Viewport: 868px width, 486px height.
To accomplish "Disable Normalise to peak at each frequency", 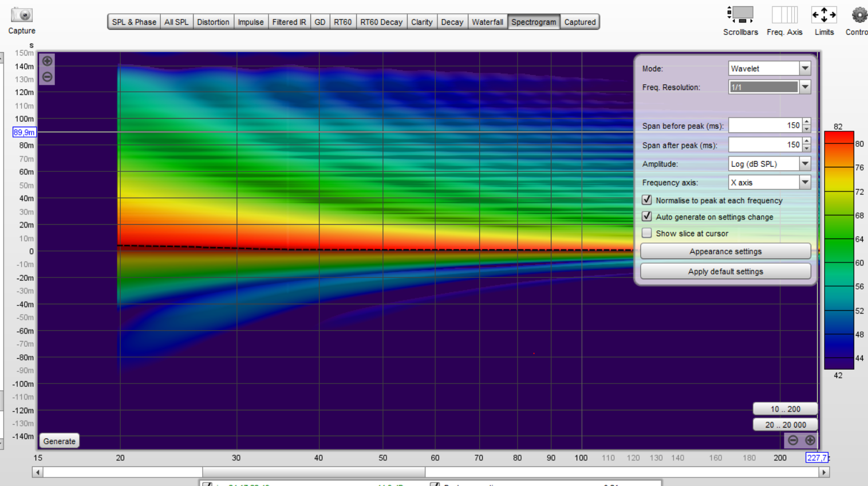I will click(x=647, y=200).
